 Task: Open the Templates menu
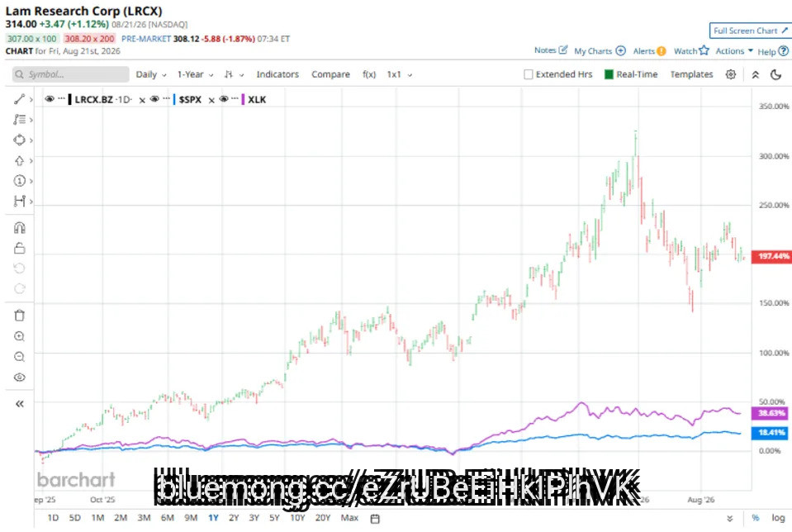691,75
